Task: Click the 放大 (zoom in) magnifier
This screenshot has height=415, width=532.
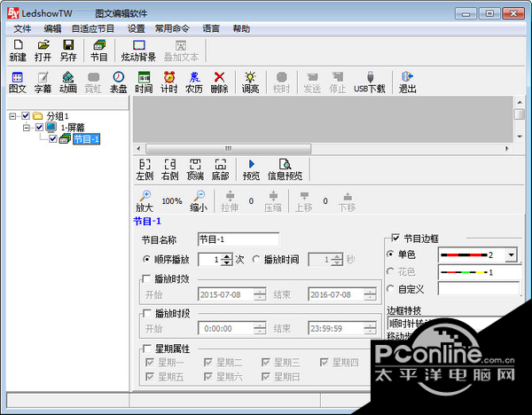Action: pyautogui.click(x=145, y=200)
